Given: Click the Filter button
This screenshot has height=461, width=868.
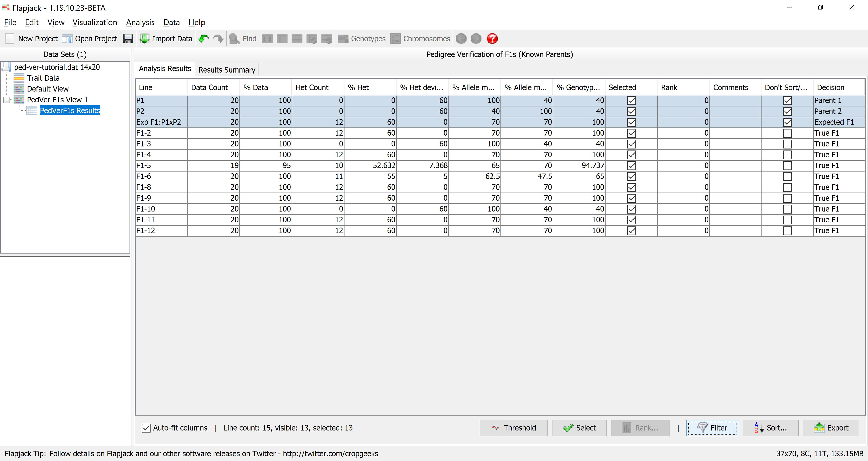Looking at the screenshot, I should (712, 428).
